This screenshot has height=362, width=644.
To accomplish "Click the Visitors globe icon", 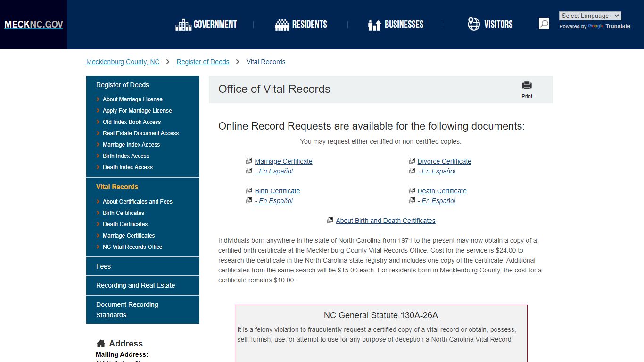I will tap(474, 24).
